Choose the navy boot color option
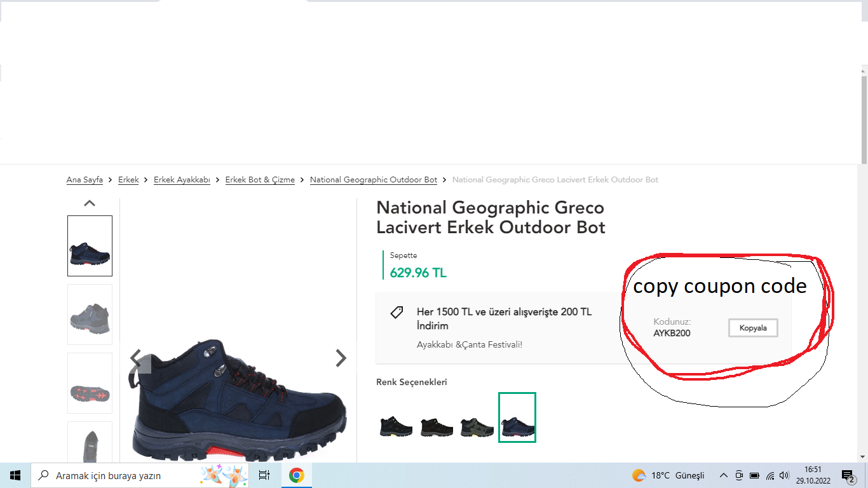 (517, 417)
